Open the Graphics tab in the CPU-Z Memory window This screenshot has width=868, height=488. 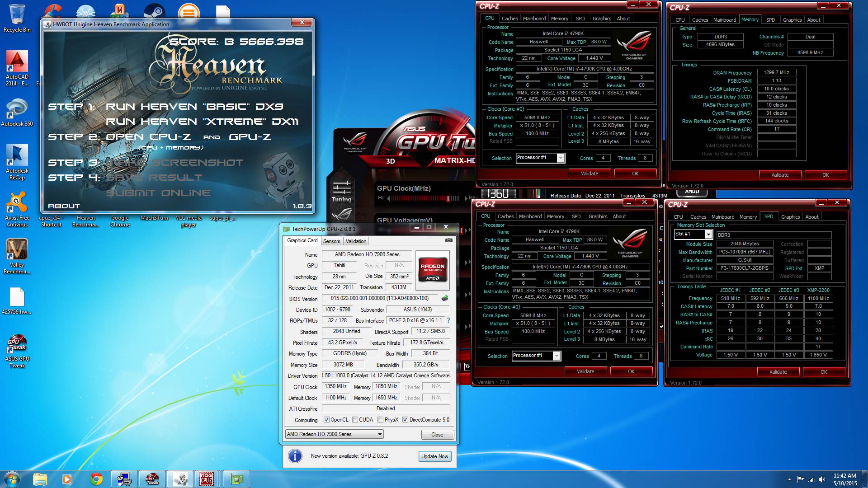coord(792,20)
